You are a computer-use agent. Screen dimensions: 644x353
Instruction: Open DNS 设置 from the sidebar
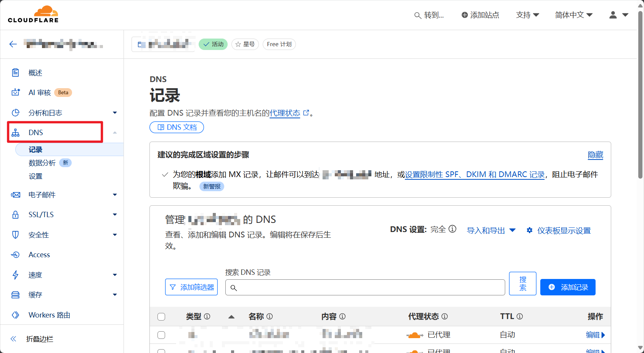(x=36, y=176)
